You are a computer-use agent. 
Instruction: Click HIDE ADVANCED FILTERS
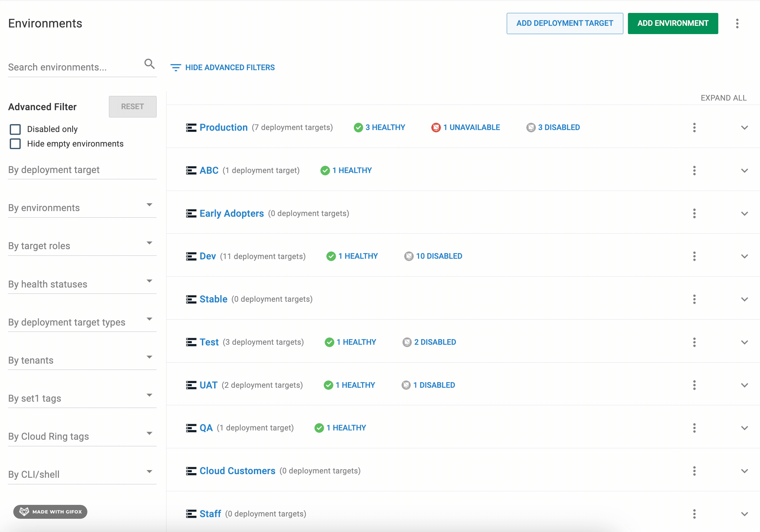230,67
